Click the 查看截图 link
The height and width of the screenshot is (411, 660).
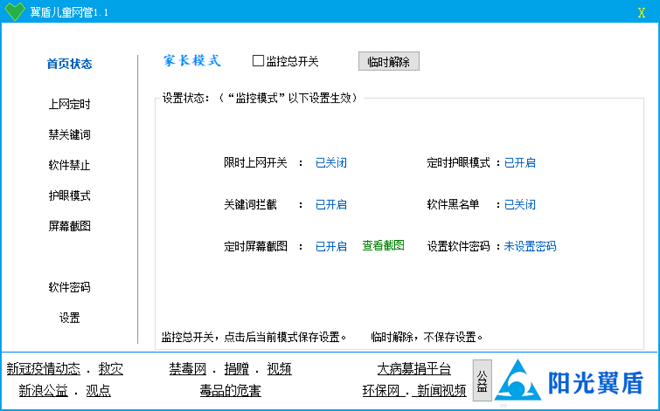tap(383, 245)
